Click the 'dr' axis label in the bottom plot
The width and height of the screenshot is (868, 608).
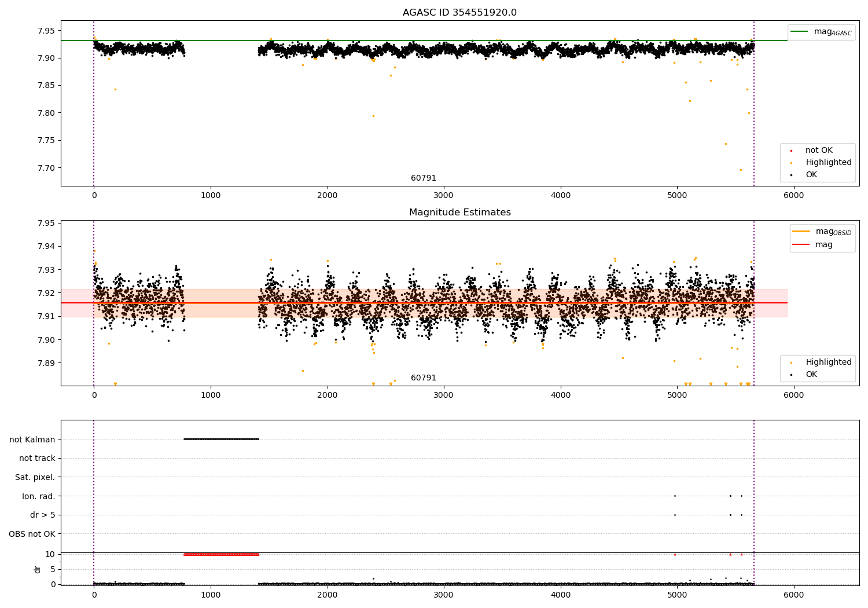[38, 569]
